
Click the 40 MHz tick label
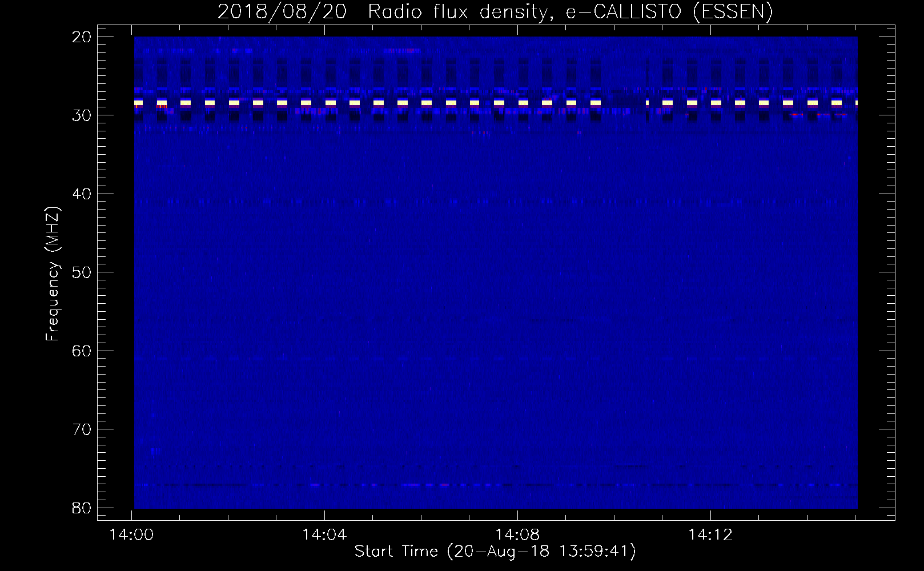coord(82,194)
